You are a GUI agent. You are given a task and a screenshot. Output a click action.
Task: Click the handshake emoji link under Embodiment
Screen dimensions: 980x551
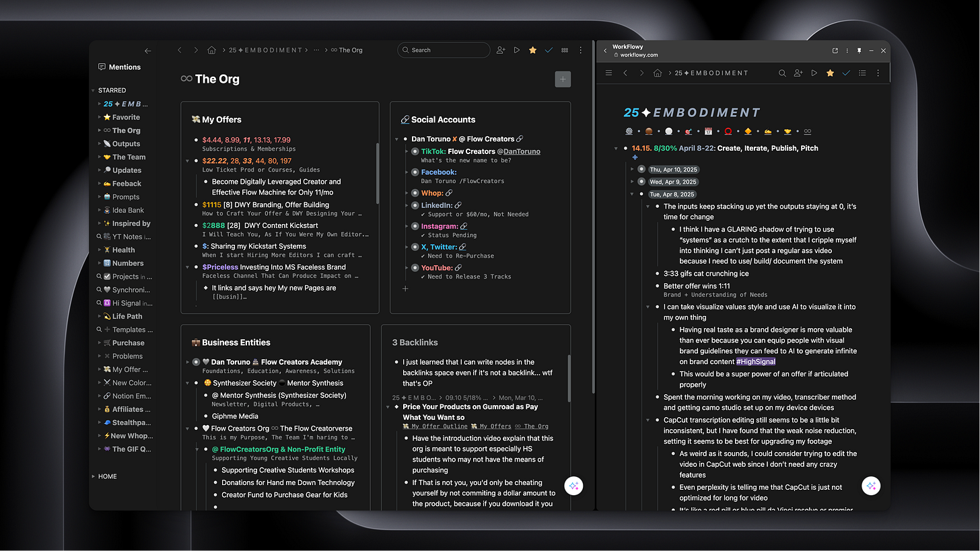click(788, 131)
